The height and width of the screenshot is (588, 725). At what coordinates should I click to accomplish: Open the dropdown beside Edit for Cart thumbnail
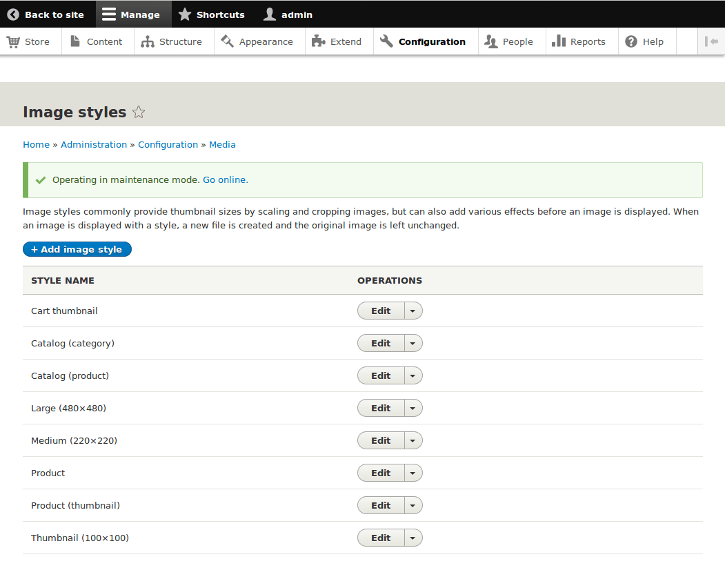pyautogui.click(x=413, y=311)
